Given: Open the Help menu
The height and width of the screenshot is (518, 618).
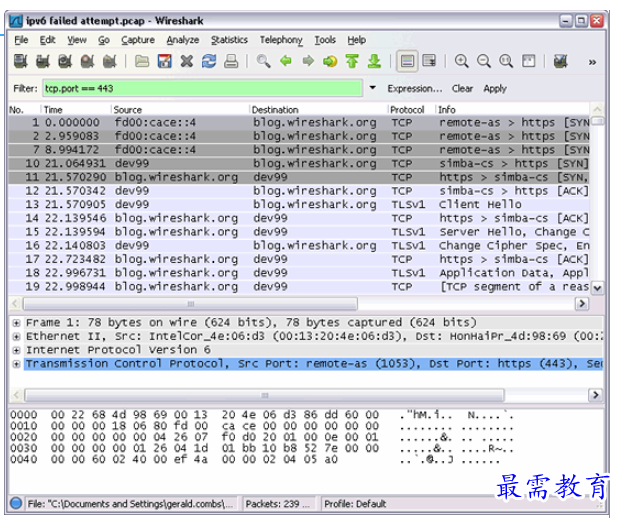Looking at the screenshot, I should [357, 40].
